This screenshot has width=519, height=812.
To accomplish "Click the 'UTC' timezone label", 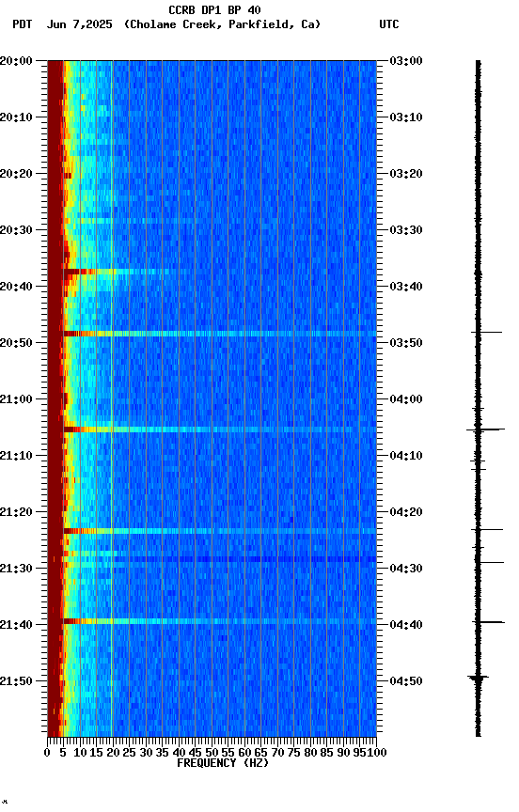I will coord(389,24).
